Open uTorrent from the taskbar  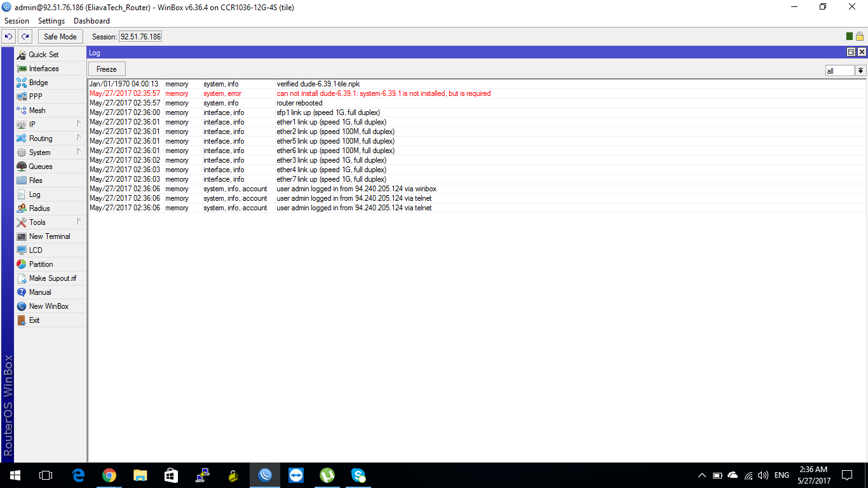point(327,475)
